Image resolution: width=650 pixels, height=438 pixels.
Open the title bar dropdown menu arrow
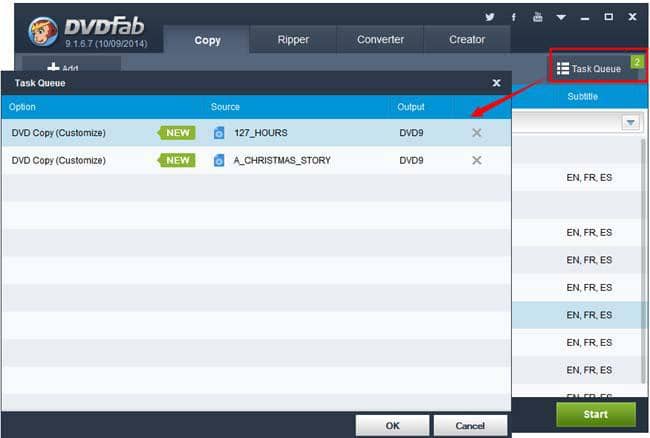point(561,17)
